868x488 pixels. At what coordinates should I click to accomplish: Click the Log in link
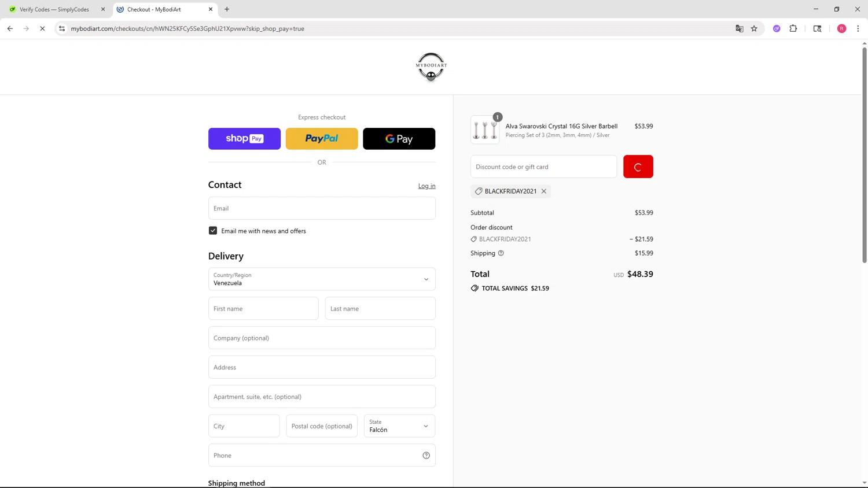coord(426,186)
